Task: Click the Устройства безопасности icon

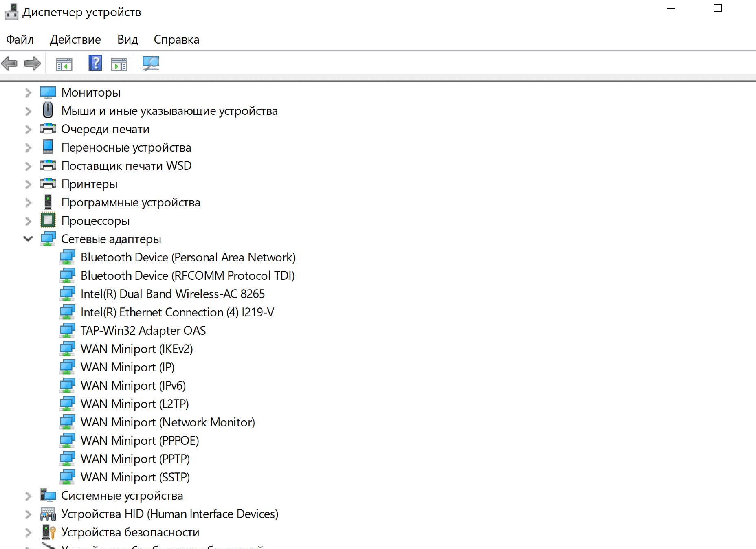Action: (48, 532)
